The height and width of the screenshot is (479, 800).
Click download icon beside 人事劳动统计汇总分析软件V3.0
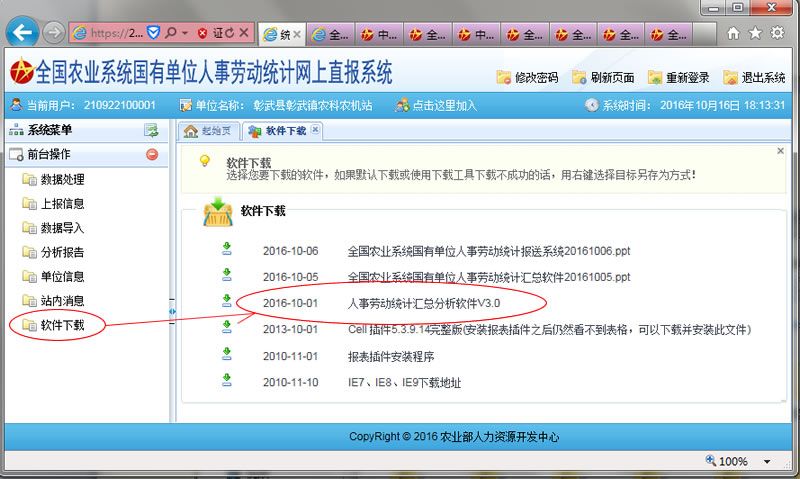coord(227,302)
